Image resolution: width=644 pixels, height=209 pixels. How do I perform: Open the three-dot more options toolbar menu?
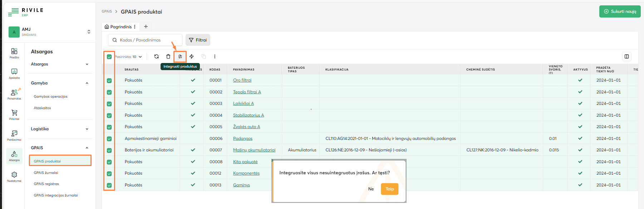coord(215,57)
